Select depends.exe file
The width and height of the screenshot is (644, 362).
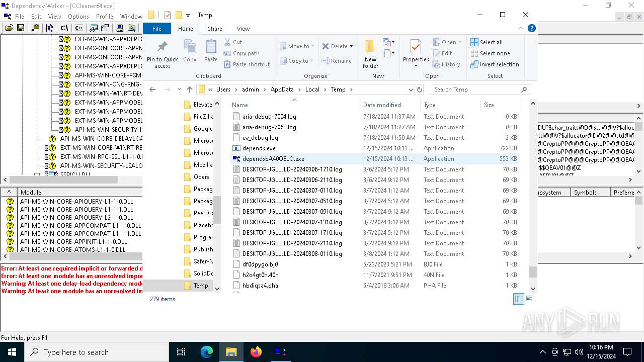(x=375, y=148)
